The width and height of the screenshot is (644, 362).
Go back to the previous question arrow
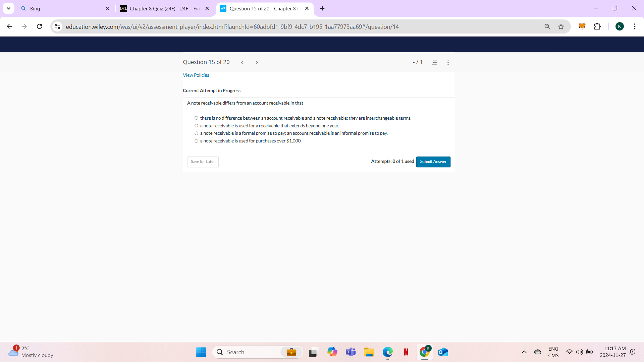[x=242, y=62]
